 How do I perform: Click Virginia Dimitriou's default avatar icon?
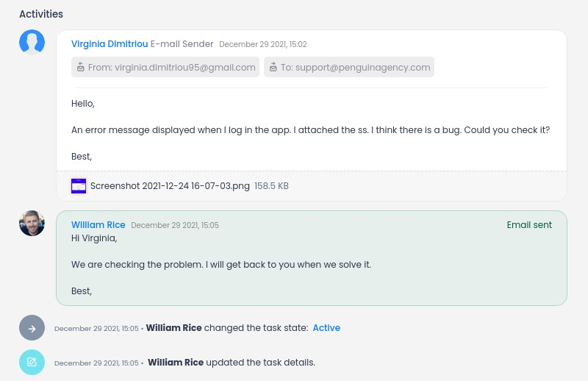(x=32, y=43)
